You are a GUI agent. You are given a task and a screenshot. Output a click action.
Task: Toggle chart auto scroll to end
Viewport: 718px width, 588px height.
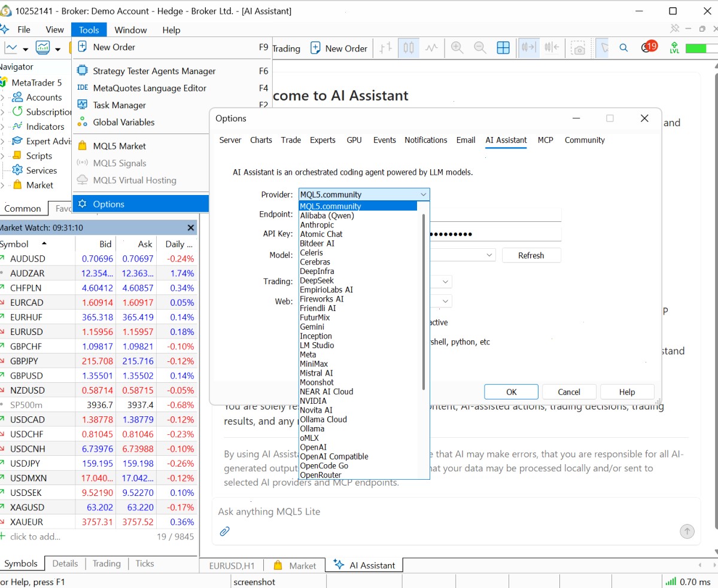[529, 48]
